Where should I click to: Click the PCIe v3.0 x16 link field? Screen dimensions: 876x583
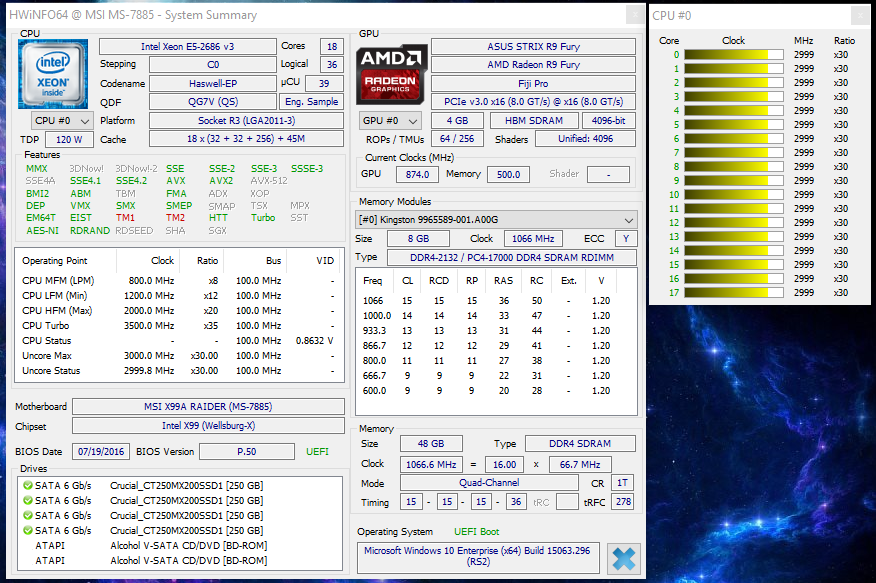pos(534,102)
